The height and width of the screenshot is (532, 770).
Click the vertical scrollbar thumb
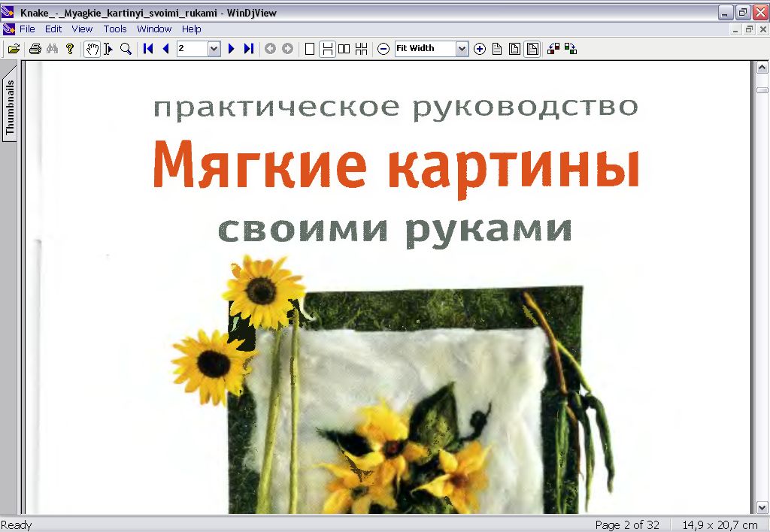click(762, 90)
